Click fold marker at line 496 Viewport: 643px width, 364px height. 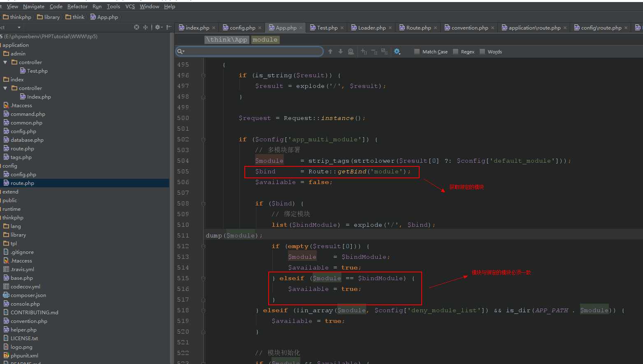203,76
